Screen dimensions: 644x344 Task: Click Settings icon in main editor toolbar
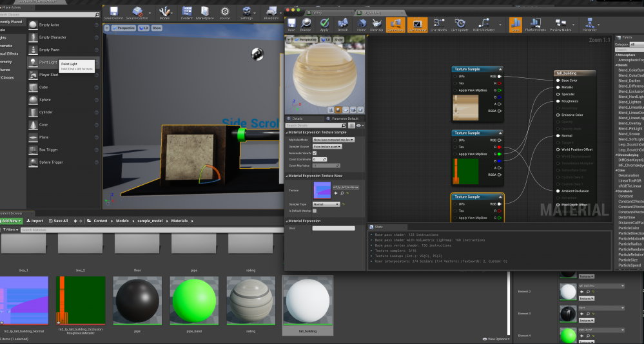(246, 13)
